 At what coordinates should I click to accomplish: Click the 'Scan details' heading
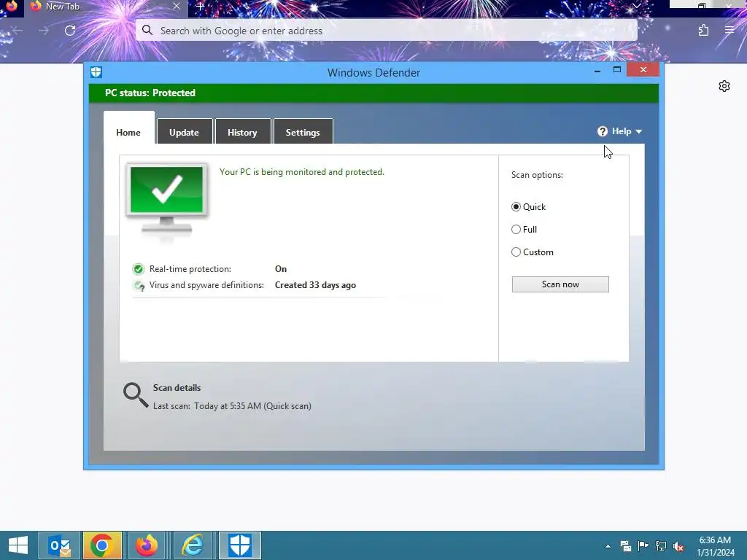coord(177,388)
